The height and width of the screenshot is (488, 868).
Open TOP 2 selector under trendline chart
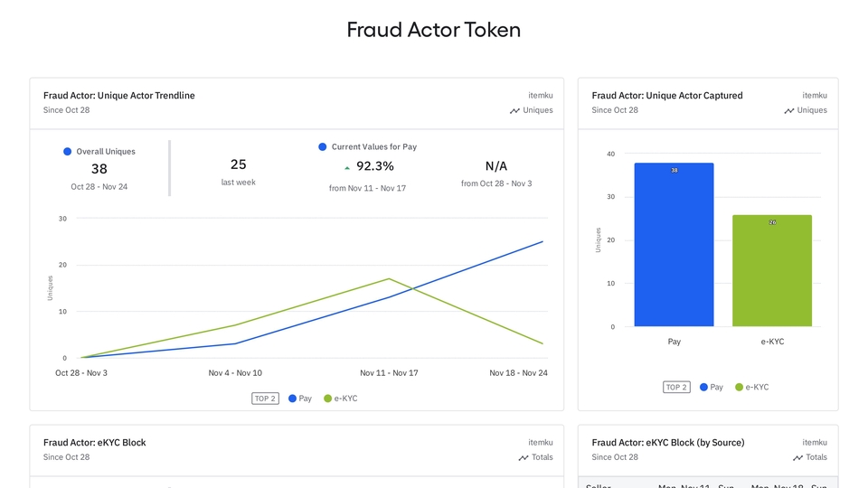pos(265,399)
